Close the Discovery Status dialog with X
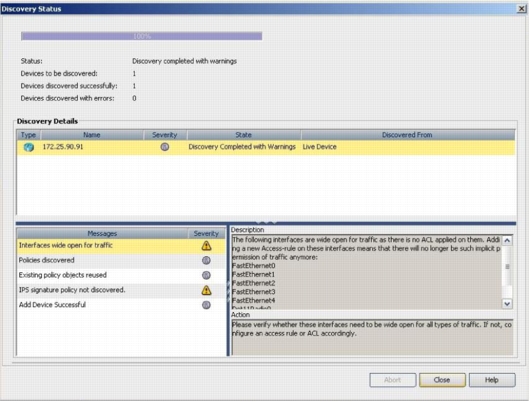This screenshot has height=403, width=531. 522,9
